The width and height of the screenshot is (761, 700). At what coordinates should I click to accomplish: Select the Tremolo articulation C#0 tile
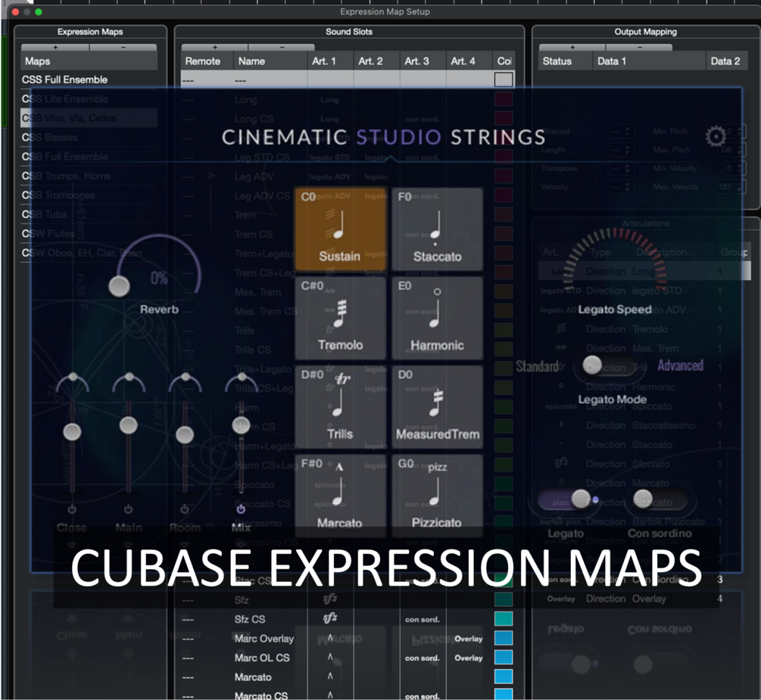pyautogui.click(x=340, y=317)
